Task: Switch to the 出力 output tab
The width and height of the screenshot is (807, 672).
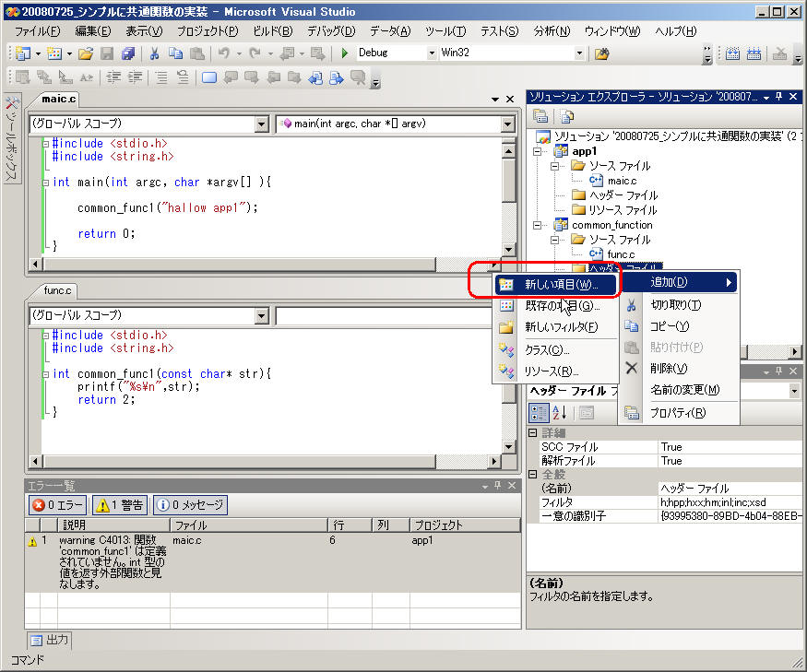Action: [x=50, y=640]
